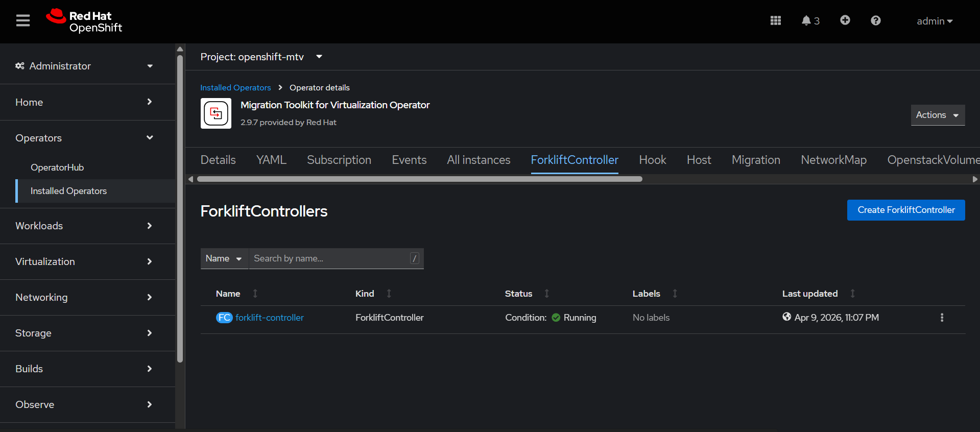Click Create ForkliftController button
This screenshot has height=432, width=980.
pyautogui.click(x=905, y=210)
